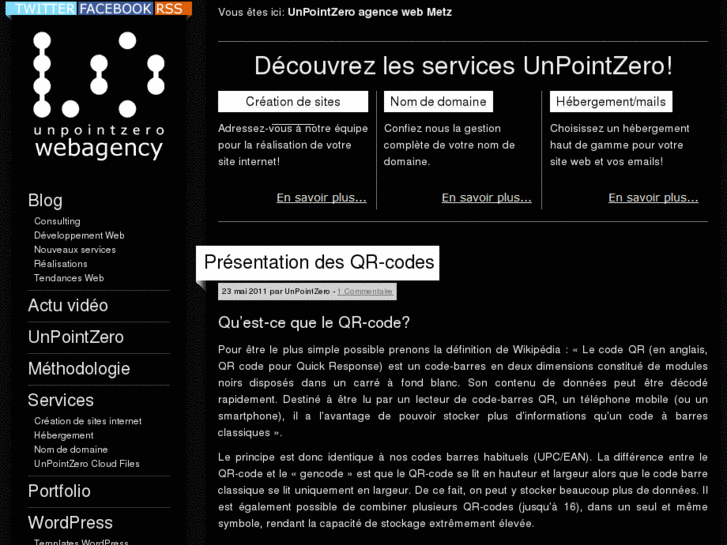Viewport: 727px width, 545px height.
Task: Click the 23 mai 2011 par UnPointZero text
Action: point(275,291)
